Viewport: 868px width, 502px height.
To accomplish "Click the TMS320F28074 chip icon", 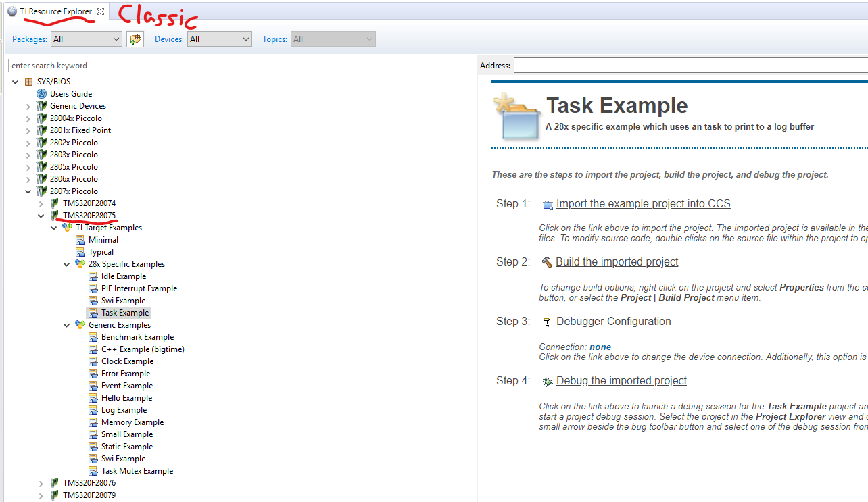I will pyautogui.click(x=55, y=203).
